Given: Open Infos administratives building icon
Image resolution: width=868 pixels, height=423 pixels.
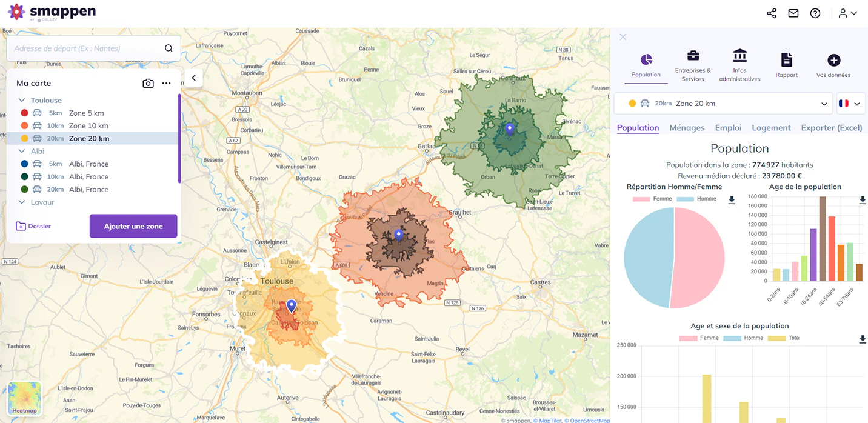Looking at the screenshot, I should (x=739, y=66).
